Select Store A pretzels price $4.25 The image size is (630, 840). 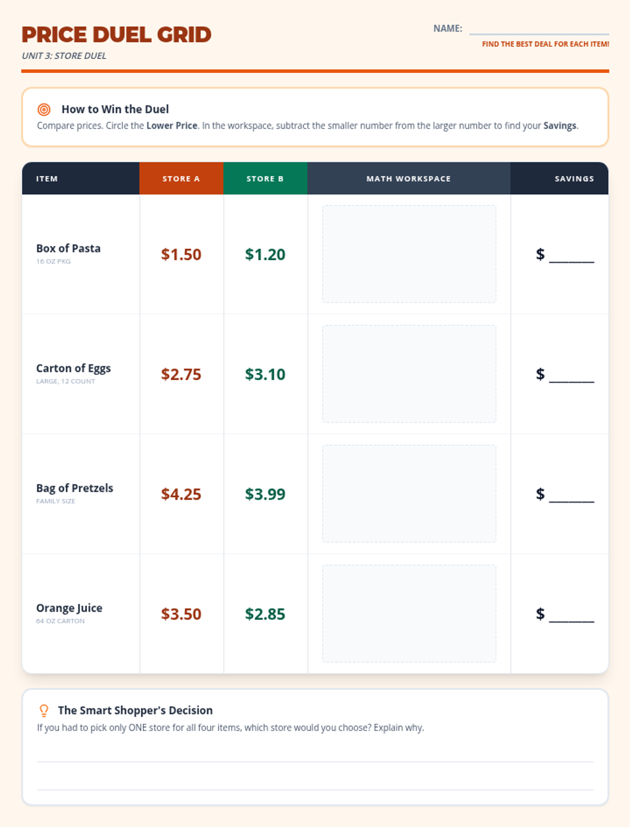[181, 494]
